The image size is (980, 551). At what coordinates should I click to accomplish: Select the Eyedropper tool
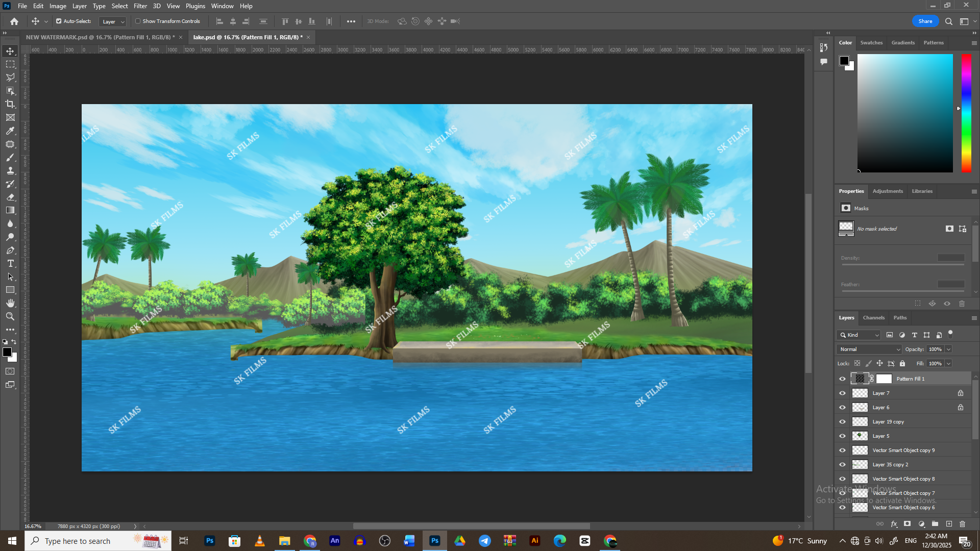tap(10, 131)
